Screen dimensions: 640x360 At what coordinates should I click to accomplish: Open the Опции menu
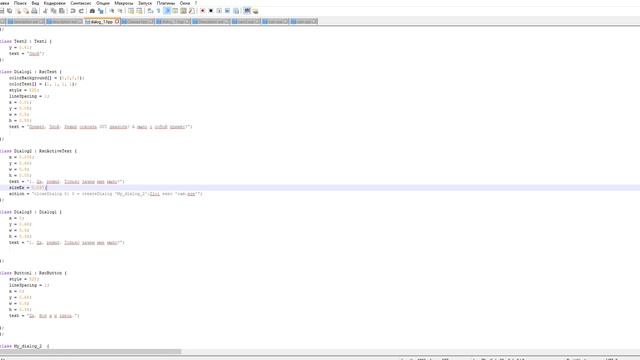pos(103,3)
